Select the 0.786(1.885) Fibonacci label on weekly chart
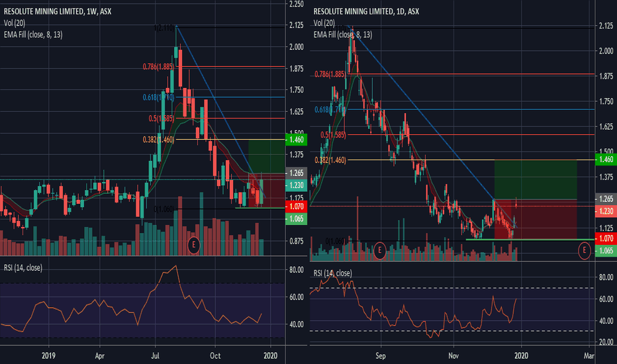 (158, 67)
